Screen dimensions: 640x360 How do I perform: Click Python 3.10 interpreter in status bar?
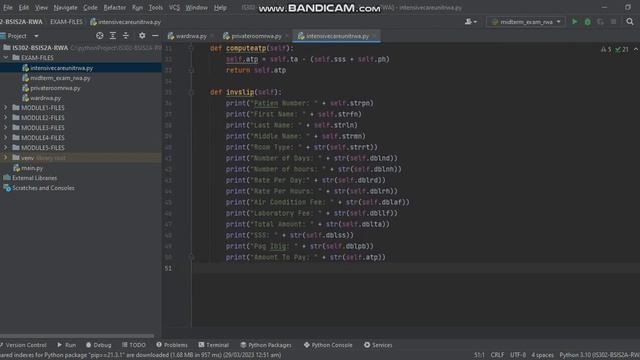tap(599, 355)
